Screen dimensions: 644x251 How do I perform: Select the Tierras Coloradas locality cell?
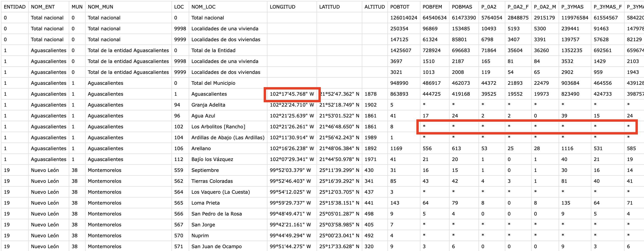pos(212,181)
